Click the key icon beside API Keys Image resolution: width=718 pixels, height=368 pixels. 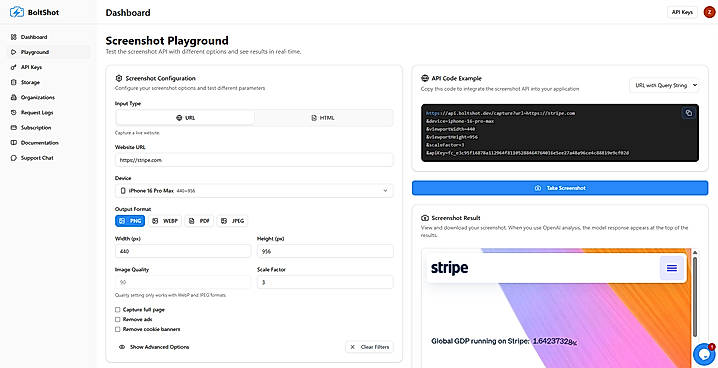coord(13,67)
